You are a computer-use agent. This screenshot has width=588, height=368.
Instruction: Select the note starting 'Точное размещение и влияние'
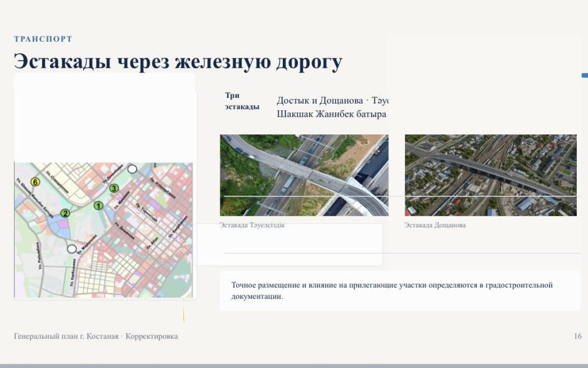coord(392,291)
